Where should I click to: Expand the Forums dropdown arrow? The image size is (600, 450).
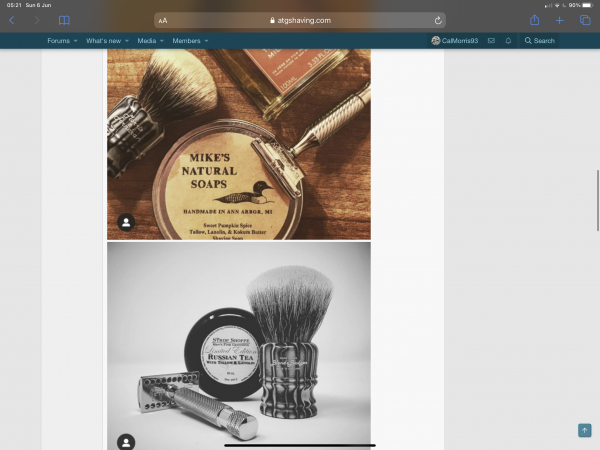[x=75, y=41]
